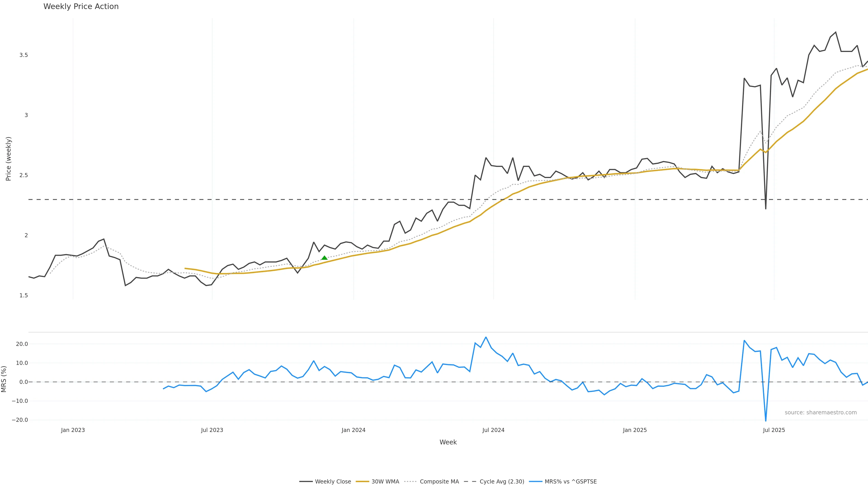Click the 3.5 price axis tick label

click(x=24, y=55)
